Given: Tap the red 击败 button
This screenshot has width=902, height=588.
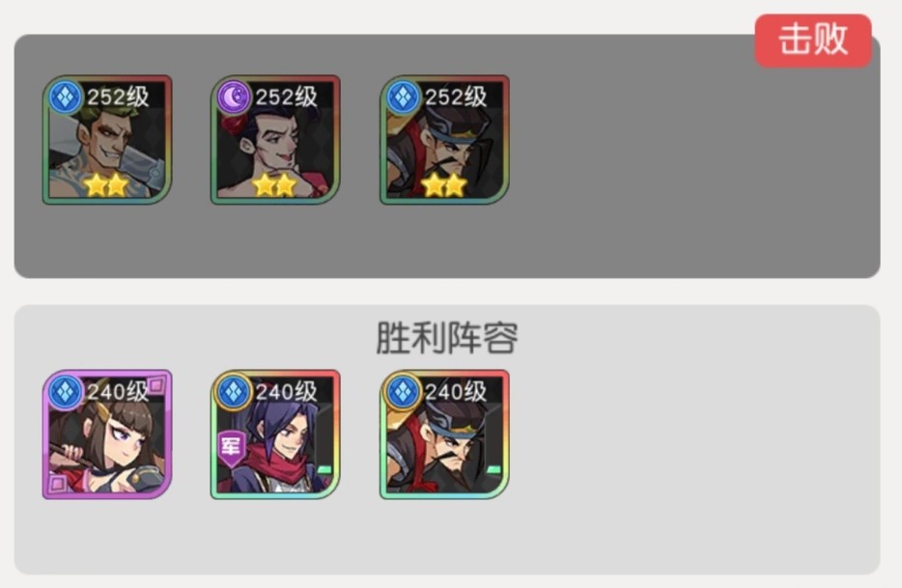Looking at the screenshot, I should [x=813, y=41].
